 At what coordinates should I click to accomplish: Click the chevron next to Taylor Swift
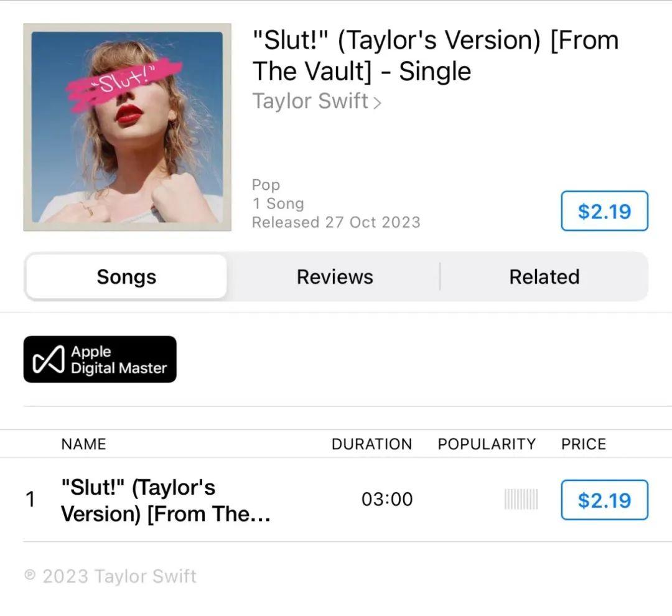click(376, 103)
